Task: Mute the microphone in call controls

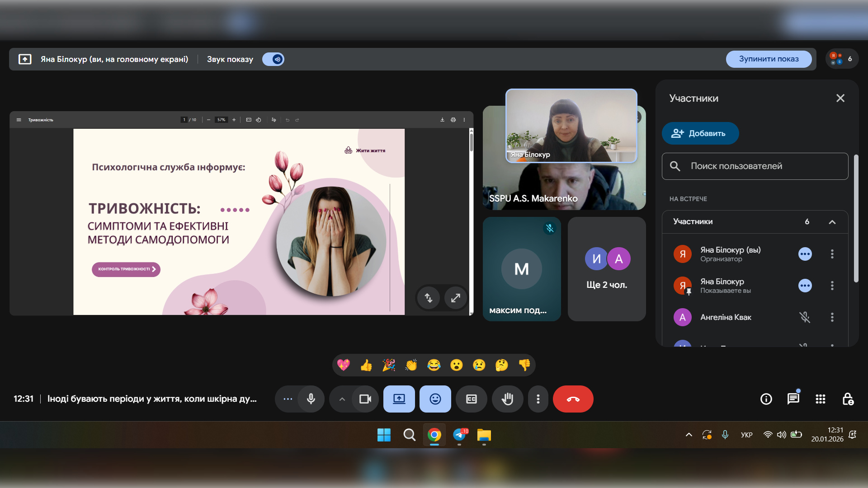Action: coord(311,399)
